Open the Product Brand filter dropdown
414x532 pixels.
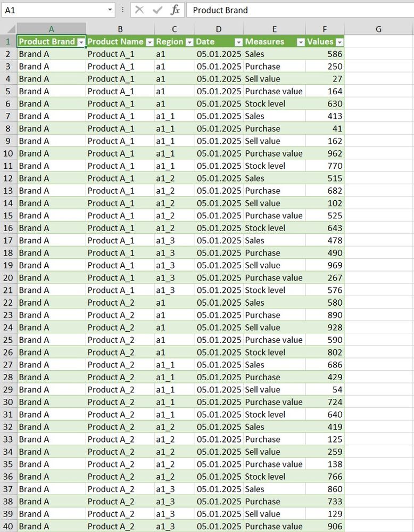81,42
